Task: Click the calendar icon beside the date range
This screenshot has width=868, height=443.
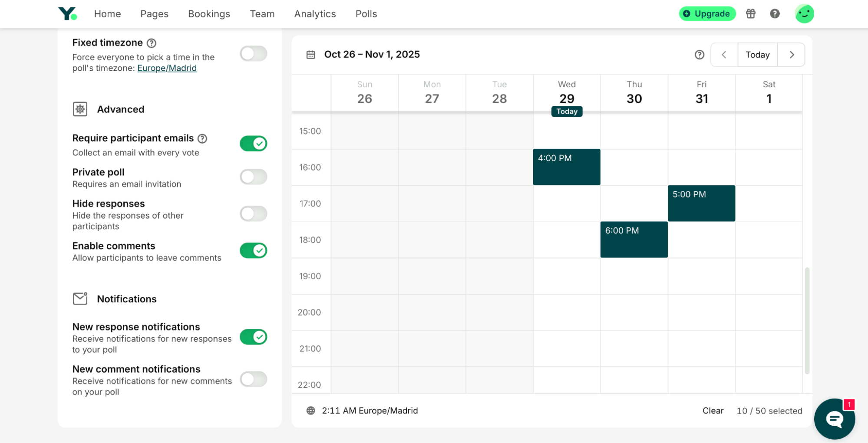Action: 310,54
